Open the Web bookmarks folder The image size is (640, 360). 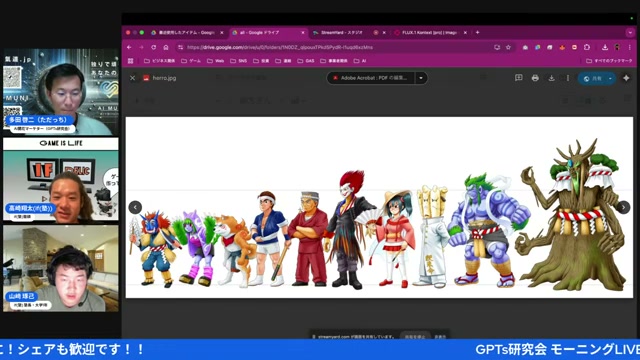216,61
